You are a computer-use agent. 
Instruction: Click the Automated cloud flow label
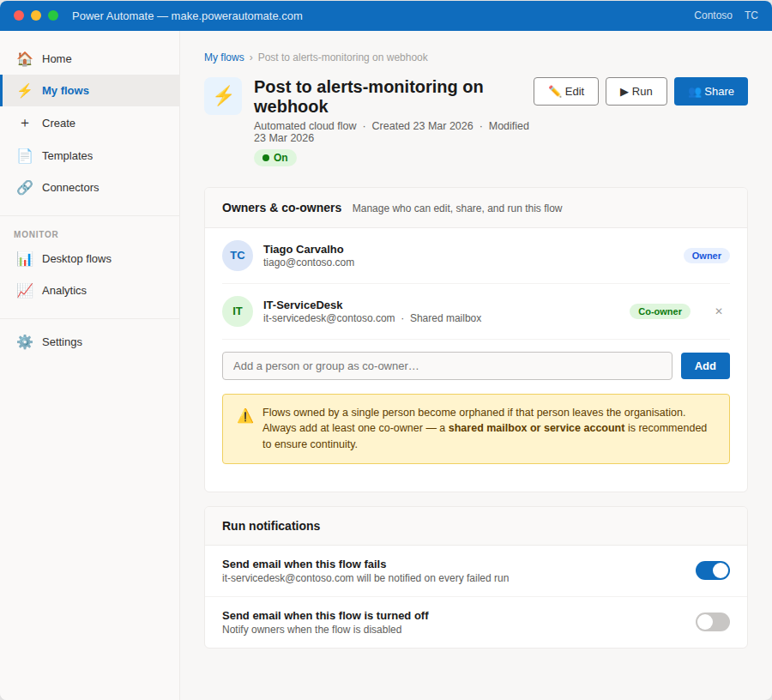(x=305, y=126)
